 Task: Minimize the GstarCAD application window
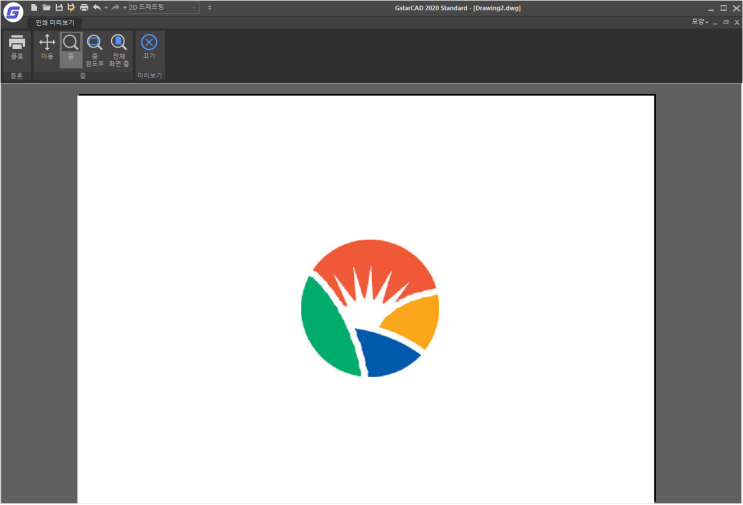(711, 8)
